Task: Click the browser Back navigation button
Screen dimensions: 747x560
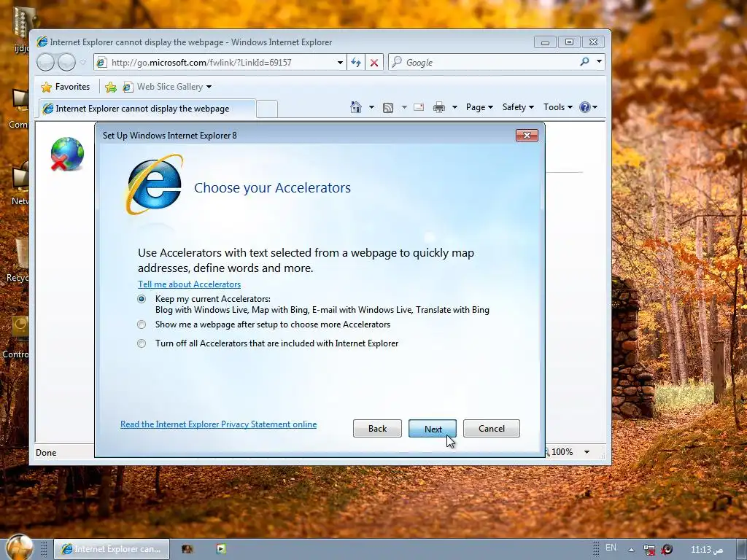Action: 46,62
